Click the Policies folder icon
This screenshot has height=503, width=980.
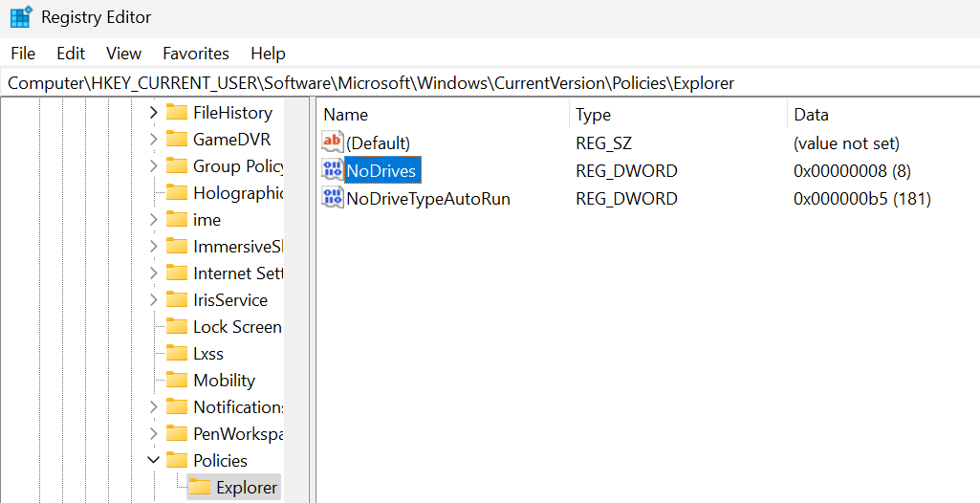pos(177,461)
